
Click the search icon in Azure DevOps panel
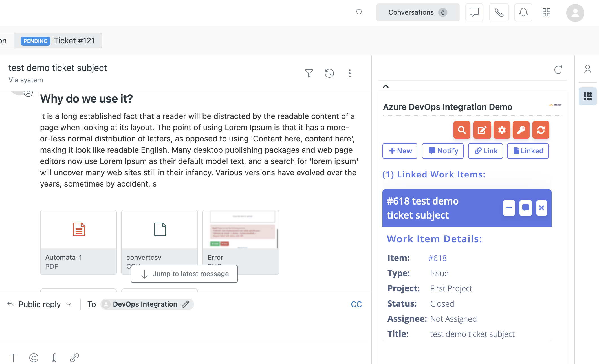click(462, 130)
